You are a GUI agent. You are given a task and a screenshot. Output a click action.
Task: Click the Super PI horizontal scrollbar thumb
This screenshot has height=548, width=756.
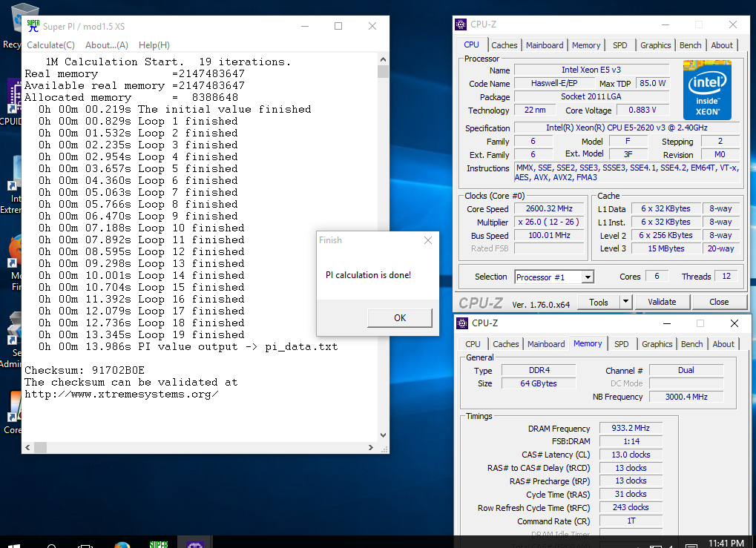41,447
